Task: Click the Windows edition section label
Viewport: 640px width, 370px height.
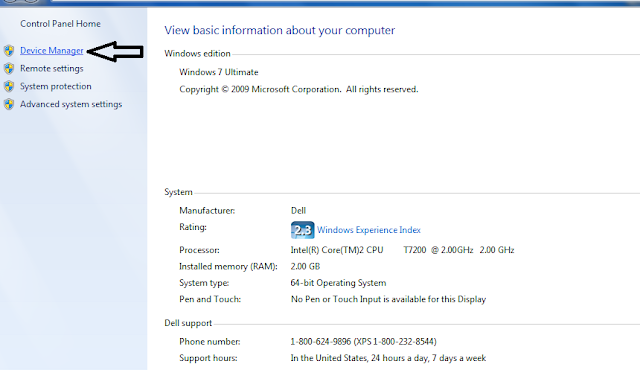Action: [198, 54]
